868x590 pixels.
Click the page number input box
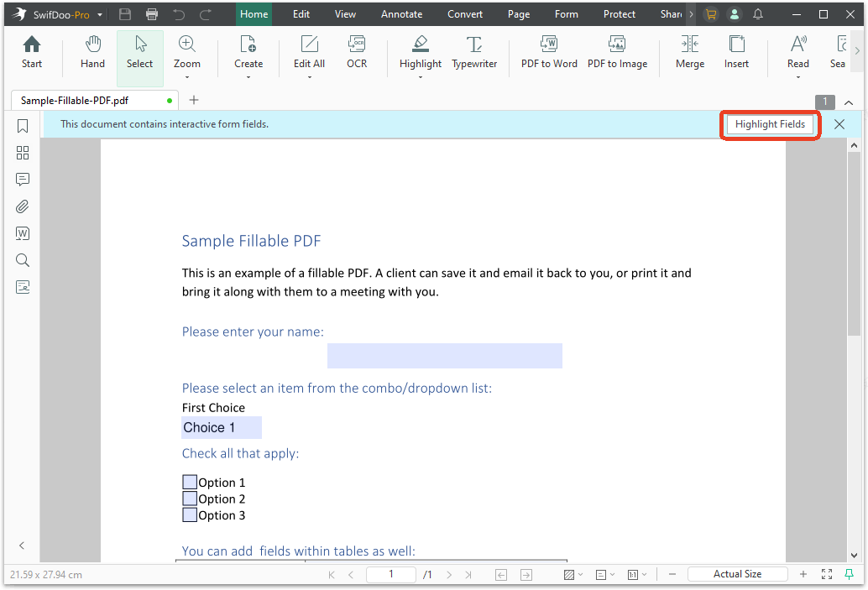[x=391, y=575]
